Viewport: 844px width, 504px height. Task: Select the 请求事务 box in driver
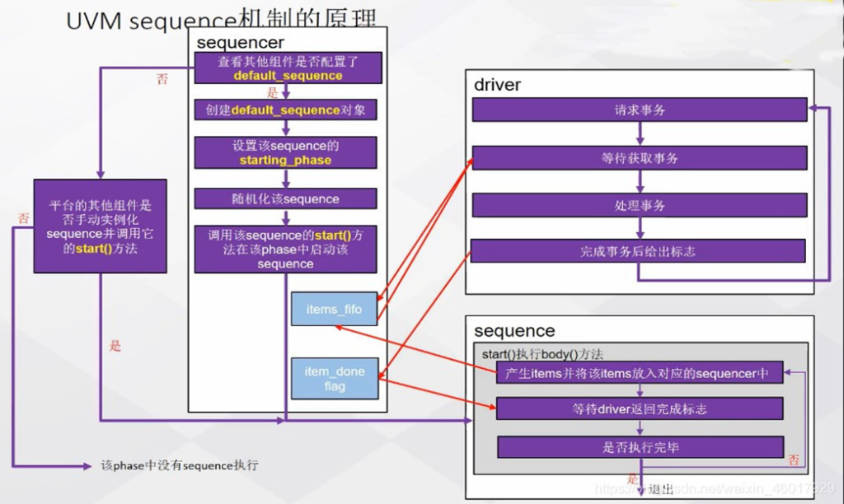tap(639, 110)
